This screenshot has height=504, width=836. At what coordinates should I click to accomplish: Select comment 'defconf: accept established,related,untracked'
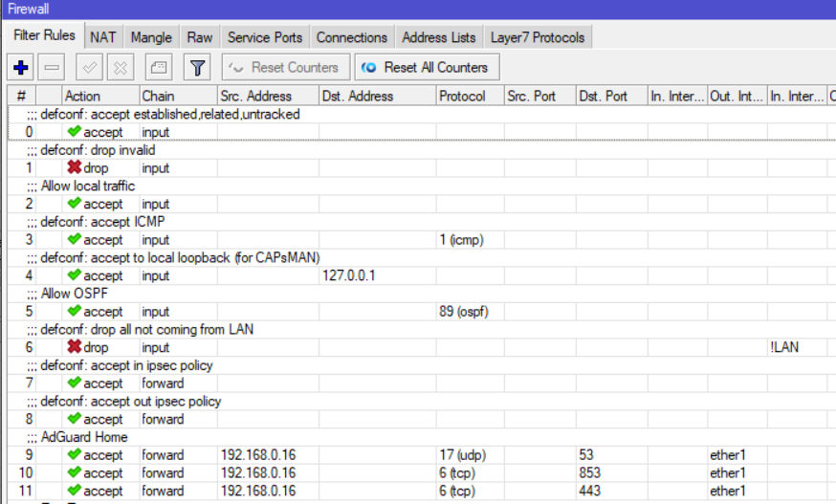(x=170, y=114)
